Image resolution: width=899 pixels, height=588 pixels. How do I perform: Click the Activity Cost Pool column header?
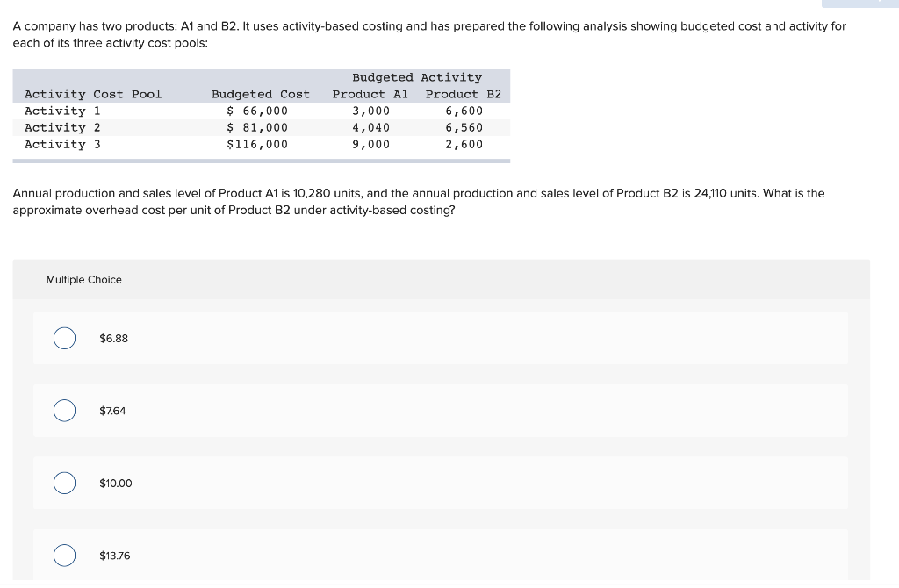(x=91, y=94)
